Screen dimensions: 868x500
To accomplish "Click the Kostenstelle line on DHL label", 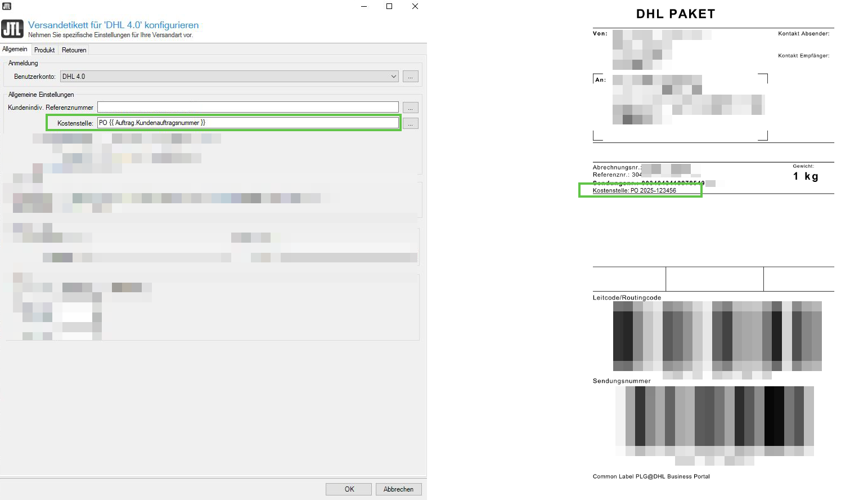I will click(635, 190).
